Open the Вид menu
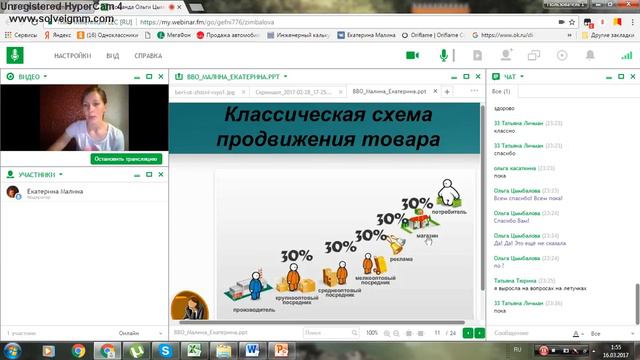 (113, 56)
